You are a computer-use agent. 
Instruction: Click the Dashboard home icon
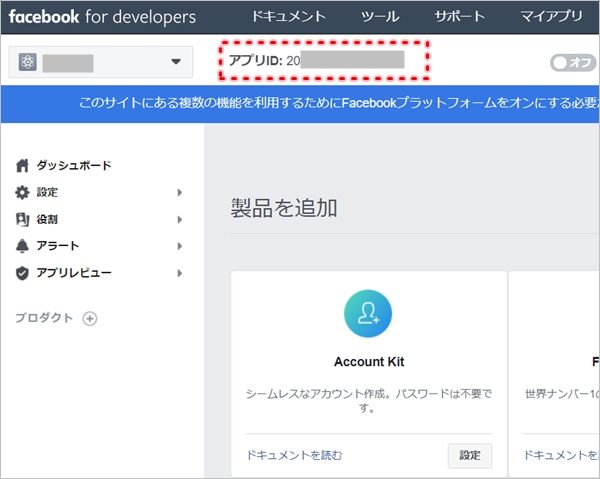click(x=22, y=165)
